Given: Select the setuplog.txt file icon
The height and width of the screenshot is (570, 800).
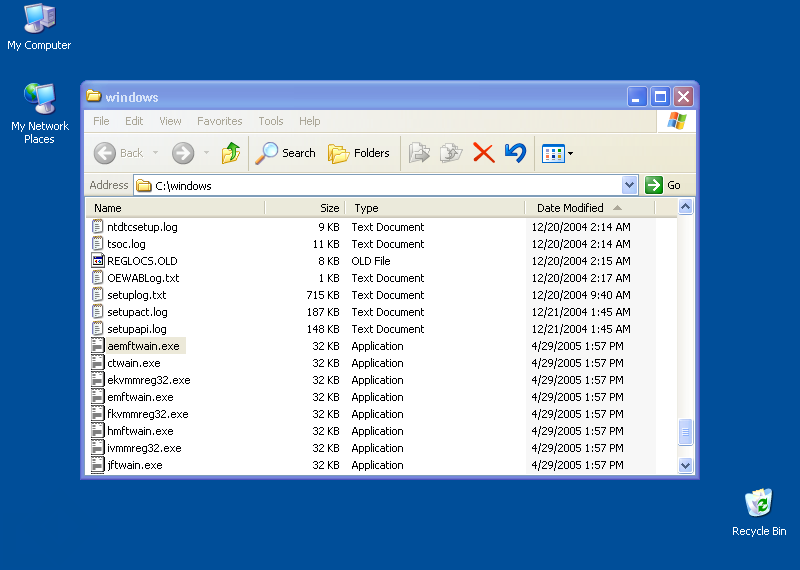Looking at the screenshot, I should tap(97, 294).
